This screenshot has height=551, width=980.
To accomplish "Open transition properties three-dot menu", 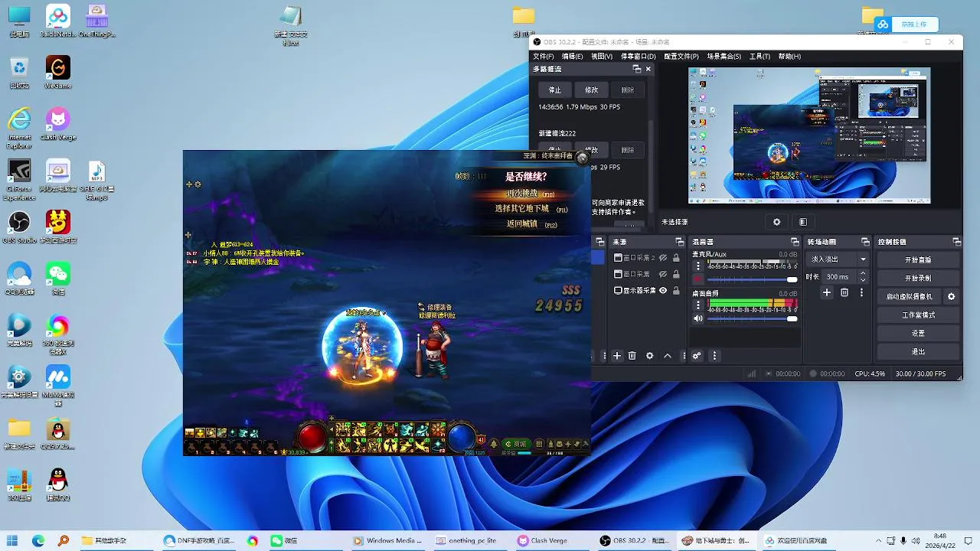I will click(x=861, y=292).
